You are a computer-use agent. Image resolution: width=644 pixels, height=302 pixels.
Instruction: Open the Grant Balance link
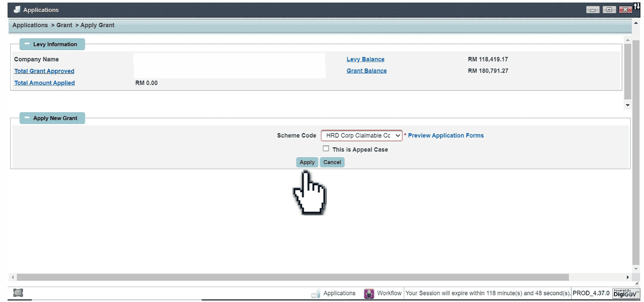[366, 71]
